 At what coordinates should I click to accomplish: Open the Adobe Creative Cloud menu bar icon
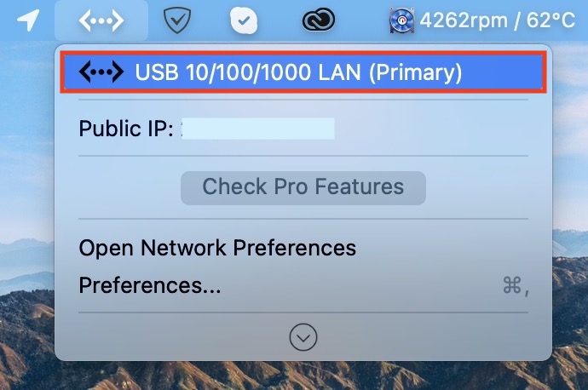(x=319, y=20)
